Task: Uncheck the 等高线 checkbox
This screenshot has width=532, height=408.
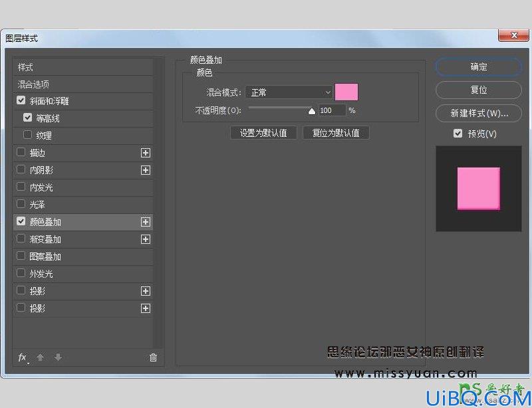Action: [x=27, y=118]
